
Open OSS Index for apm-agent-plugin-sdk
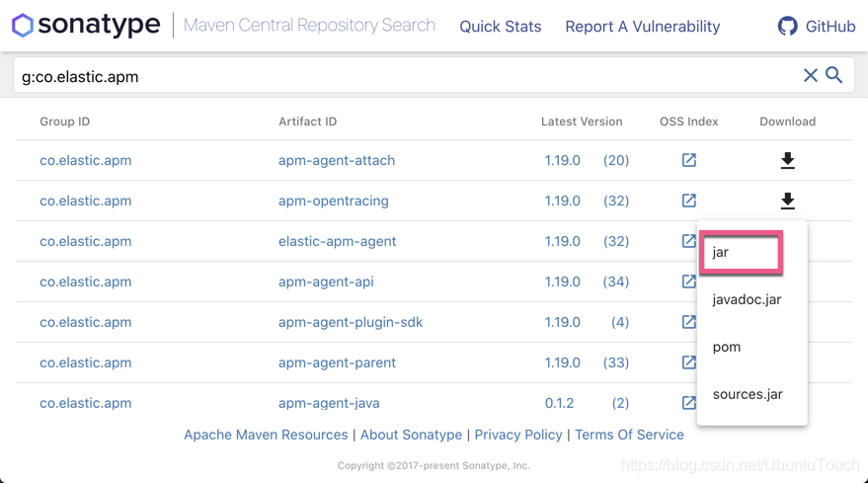pos(688,322)
